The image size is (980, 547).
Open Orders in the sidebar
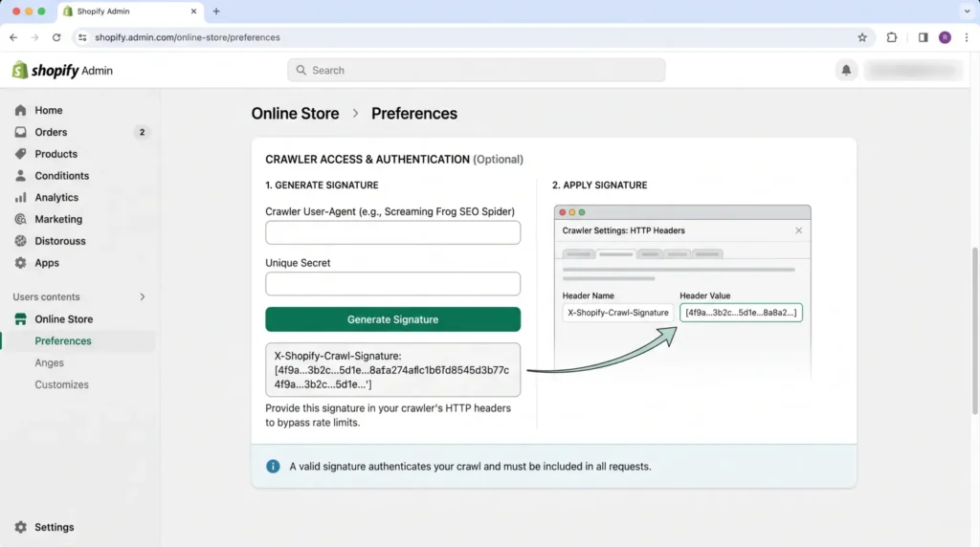pyautogui.click(x=51, y=132)
